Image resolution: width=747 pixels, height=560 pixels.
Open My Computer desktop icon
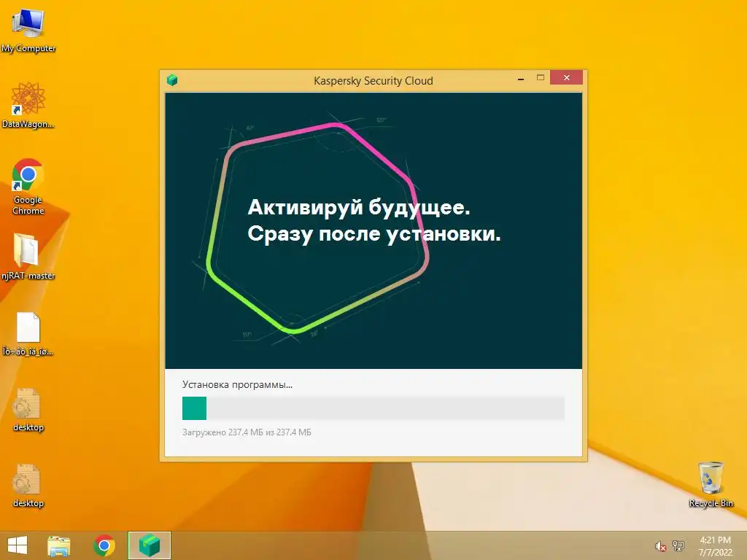pyautogui.click(x=28, y=31)
